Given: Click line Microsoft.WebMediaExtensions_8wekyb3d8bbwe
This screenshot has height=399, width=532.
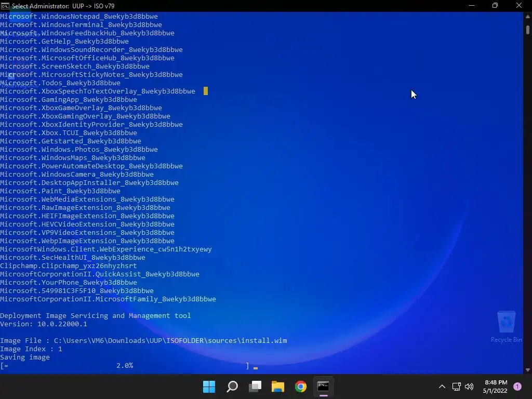Looking at the screenshot, I should (x=87, y=199).
